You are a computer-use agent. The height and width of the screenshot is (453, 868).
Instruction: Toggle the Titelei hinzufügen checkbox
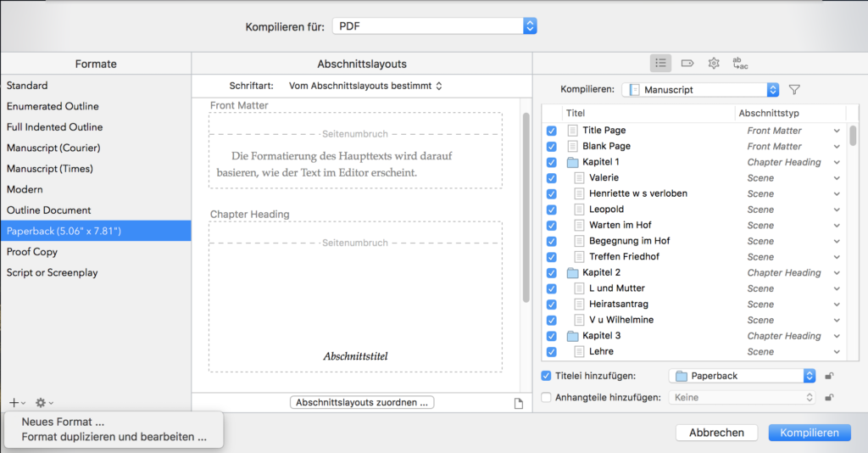547,375
